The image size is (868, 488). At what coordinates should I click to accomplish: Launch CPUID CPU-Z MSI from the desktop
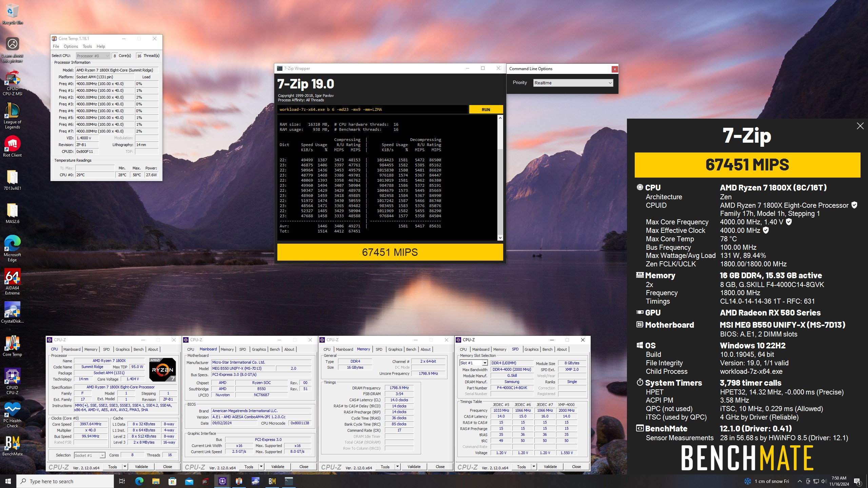tap(13, 83)
